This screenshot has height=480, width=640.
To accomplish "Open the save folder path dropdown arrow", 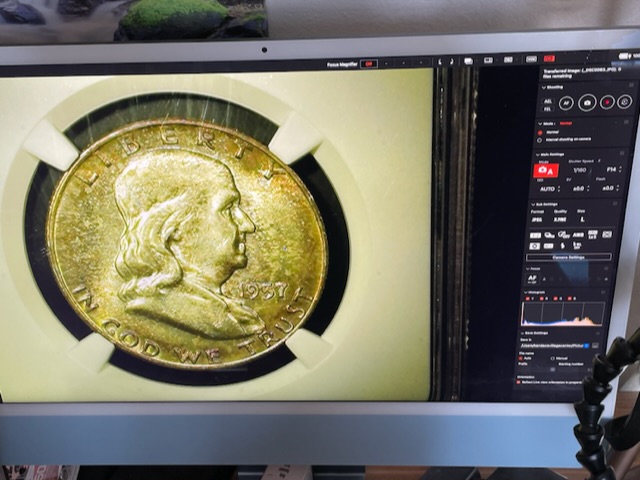I will pos(587,346).
